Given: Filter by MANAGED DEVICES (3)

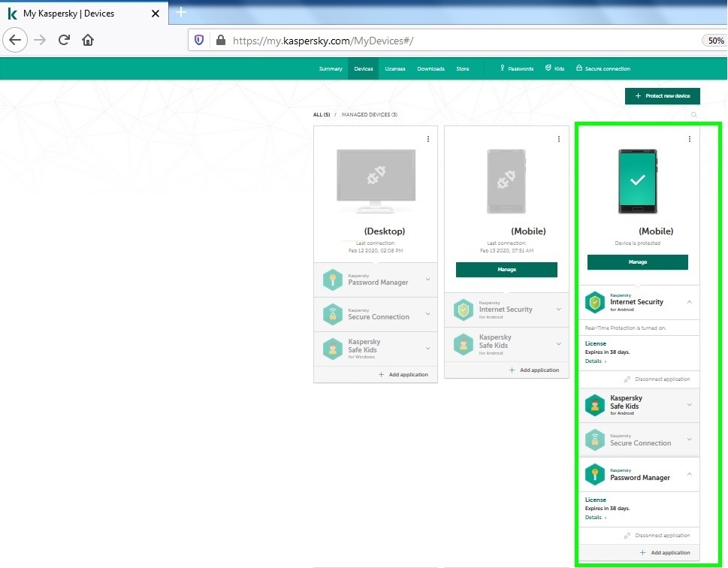Looking at the screenshot, I should point(369,115).
